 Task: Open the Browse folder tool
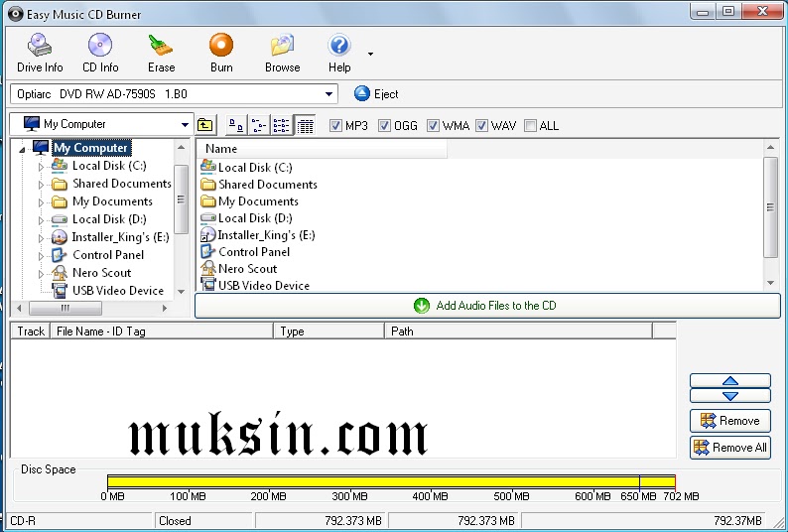point(283,54)
